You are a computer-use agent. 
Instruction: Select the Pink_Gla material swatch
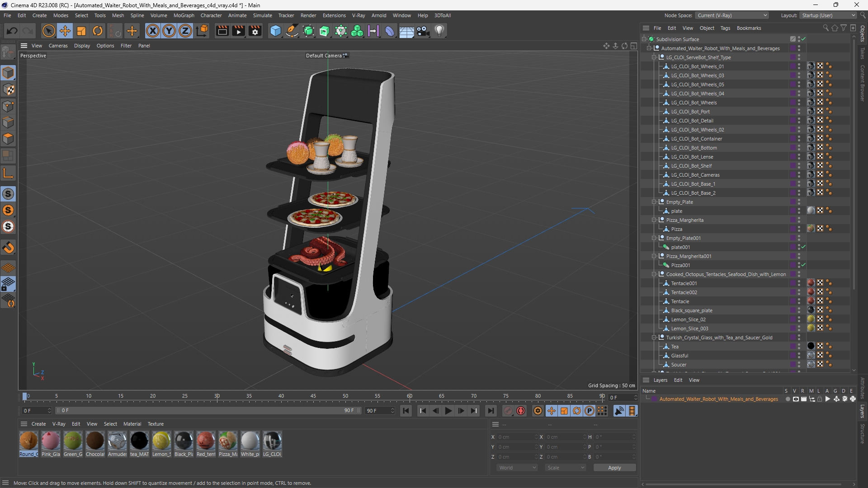click(x=51, y=444)
